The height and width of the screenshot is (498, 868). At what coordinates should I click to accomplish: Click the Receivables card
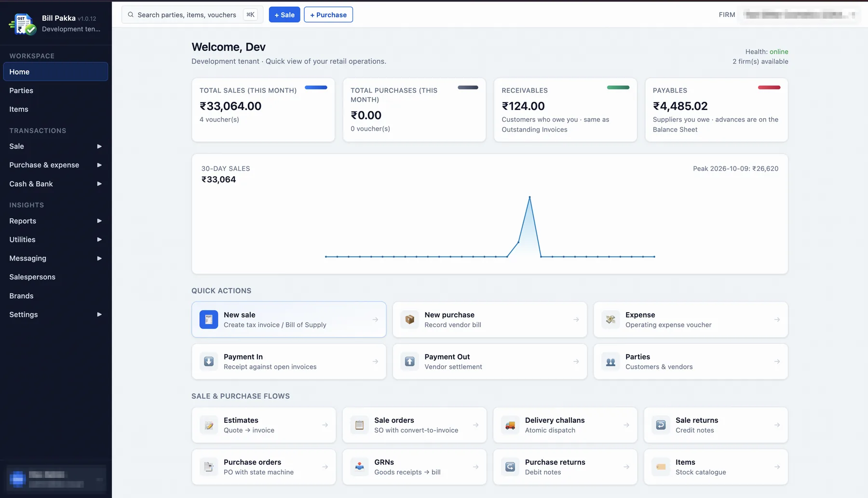[565, 110]
